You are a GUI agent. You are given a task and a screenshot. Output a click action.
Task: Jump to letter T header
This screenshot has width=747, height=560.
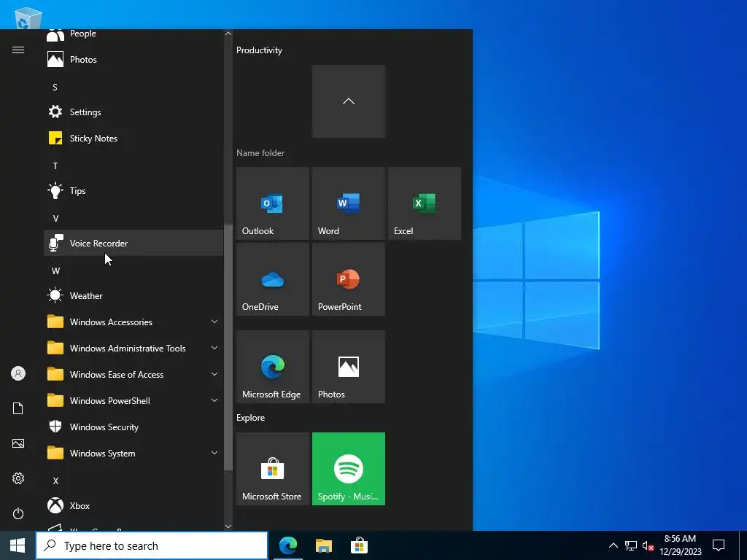(55, 166)
